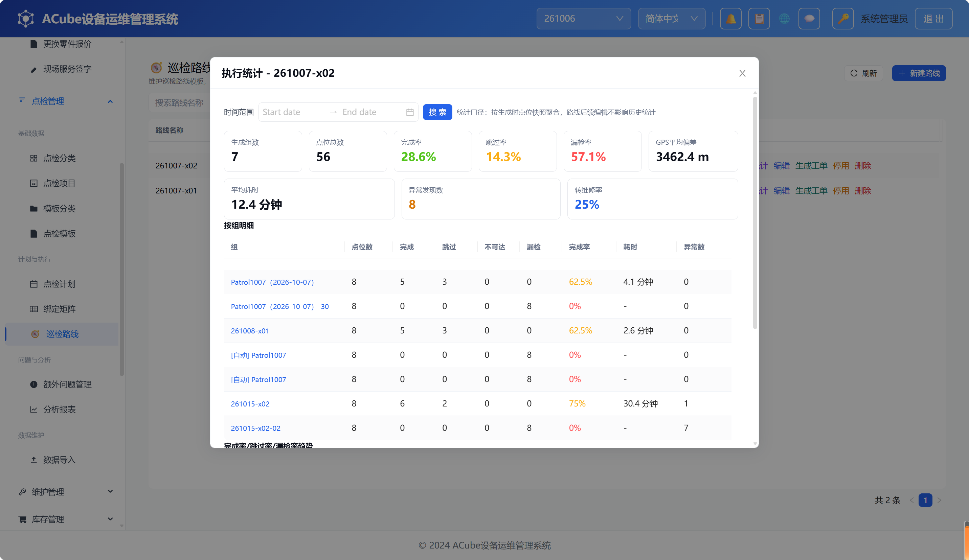969x560 pixels.
Task: Close the 执行统计 dialog
Action: (742, 73)
